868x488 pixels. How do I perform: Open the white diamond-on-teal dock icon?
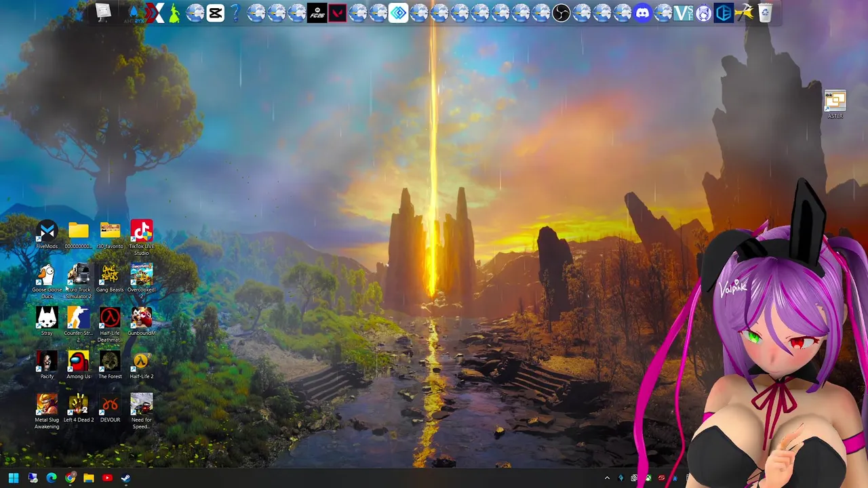click(399, 13)
